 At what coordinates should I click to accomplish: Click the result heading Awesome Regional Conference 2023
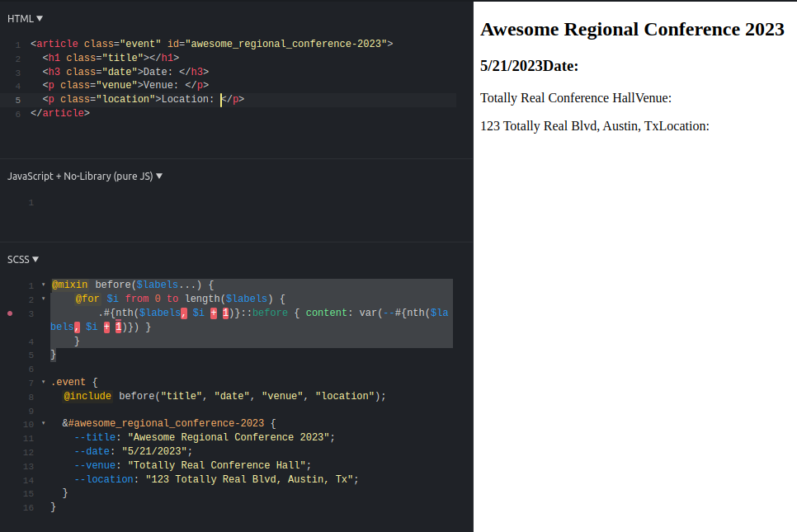pos(631,30)
